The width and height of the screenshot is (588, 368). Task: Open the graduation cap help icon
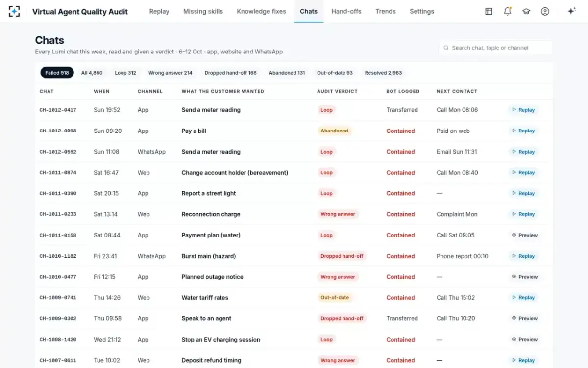tap(526, 11)
